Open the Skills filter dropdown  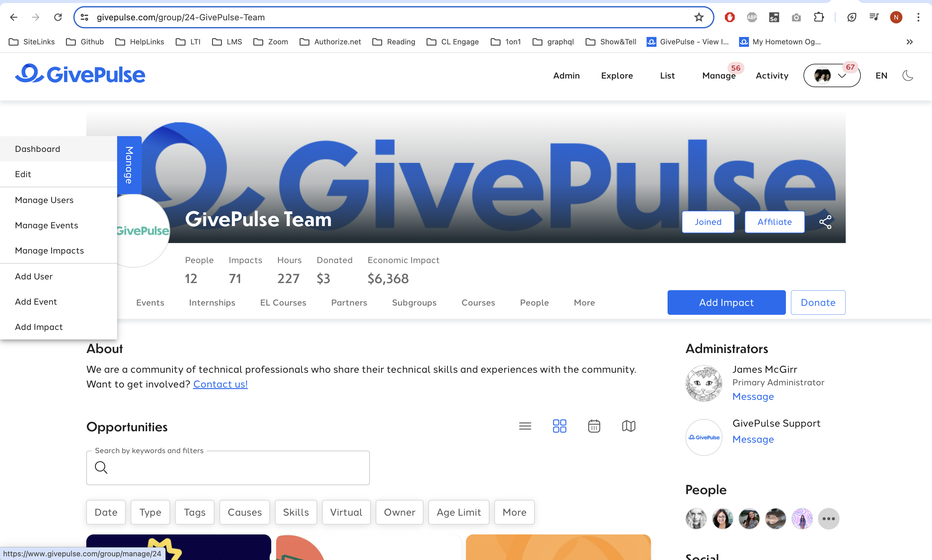coord(296,512)
